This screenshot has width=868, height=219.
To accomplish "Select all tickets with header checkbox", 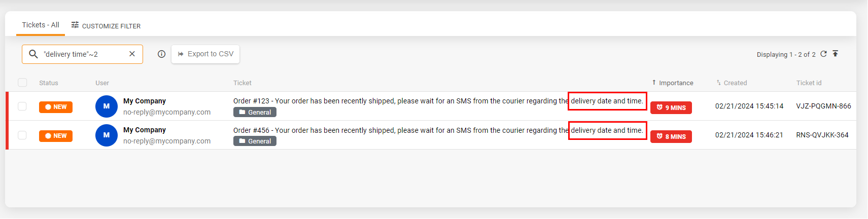I will coord(22,83).
